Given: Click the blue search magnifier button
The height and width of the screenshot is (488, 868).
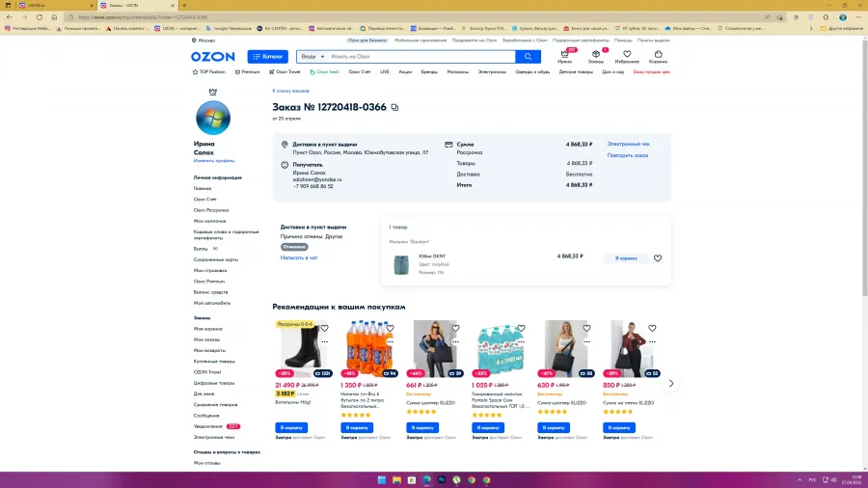Looking at the screenshot, I should tap(529, 57).
